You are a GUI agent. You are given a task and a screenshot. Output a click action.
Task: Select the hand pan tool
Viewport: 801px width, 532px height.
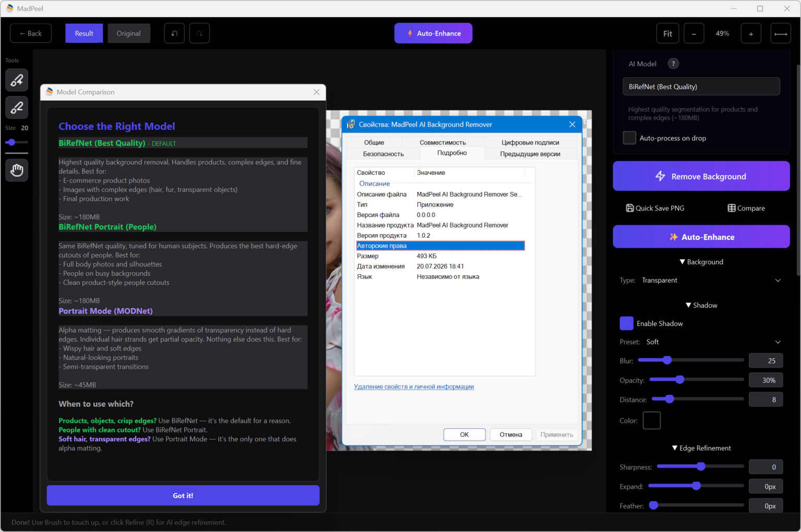(x=17, y=170)
